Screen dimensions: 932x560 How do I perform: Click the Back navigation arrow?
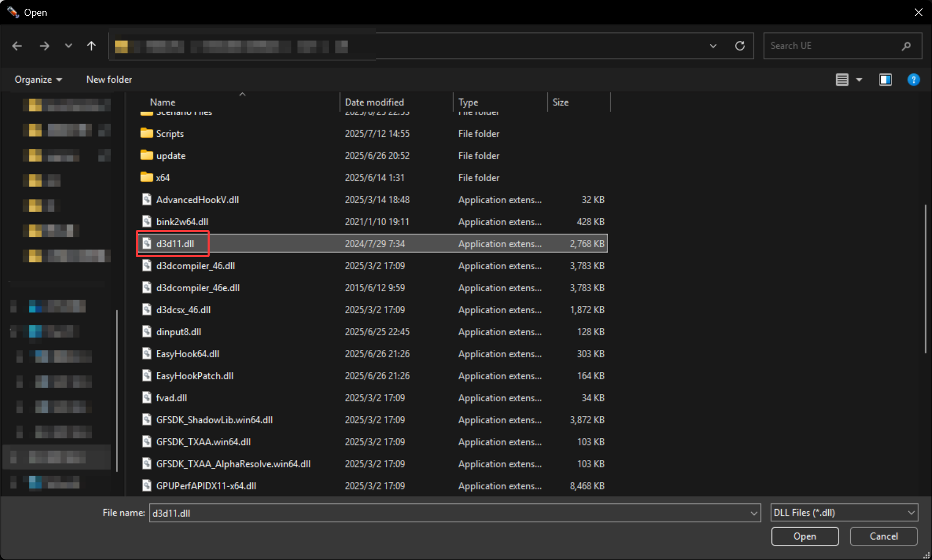pyautogui.click(x=17, y=46)
